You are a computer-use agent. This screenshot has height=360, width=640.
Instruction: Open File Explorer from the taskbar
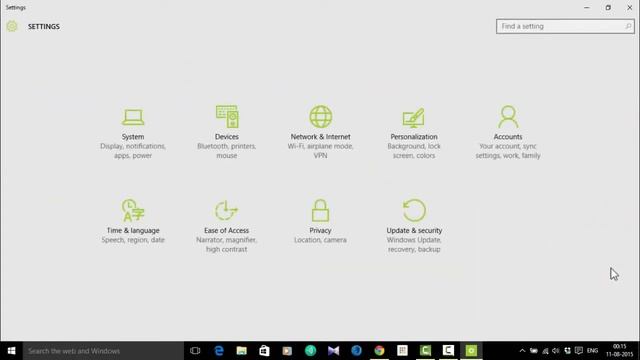pyautogui.click(x=242, y=351)
